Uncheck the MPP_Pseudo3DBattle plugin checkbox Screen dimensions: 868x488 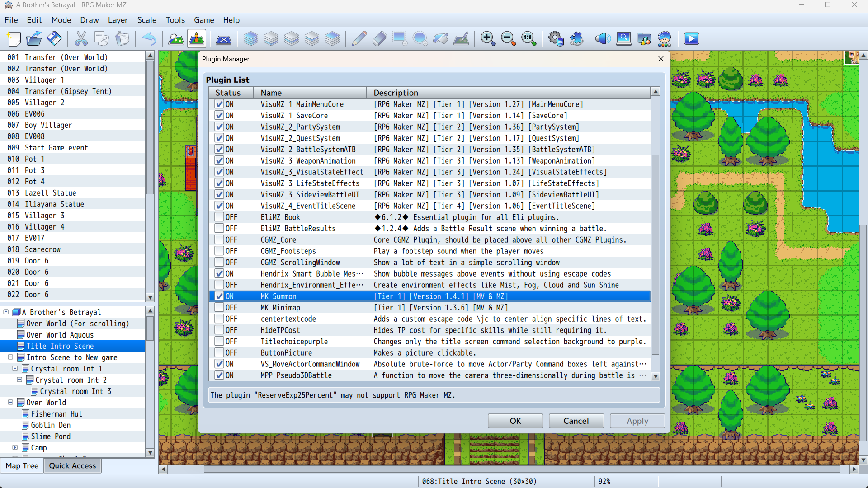[219, 375]
